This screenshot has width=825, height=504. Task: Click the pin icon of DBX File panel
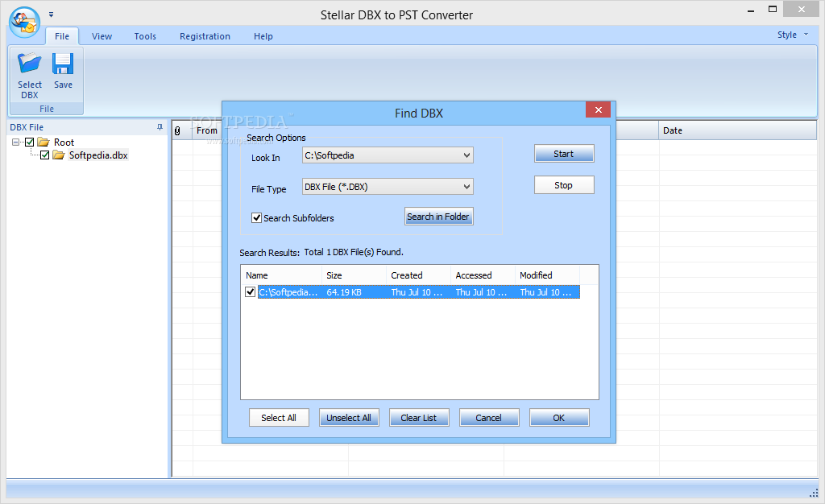pos(160,127)
